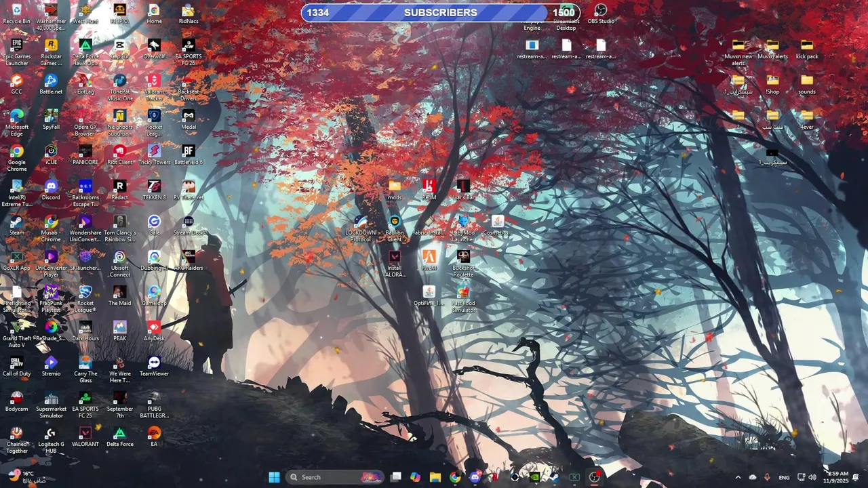868x488 pixels.
Task: Select the Rocket League® shortcut
Action: (85, 299)
